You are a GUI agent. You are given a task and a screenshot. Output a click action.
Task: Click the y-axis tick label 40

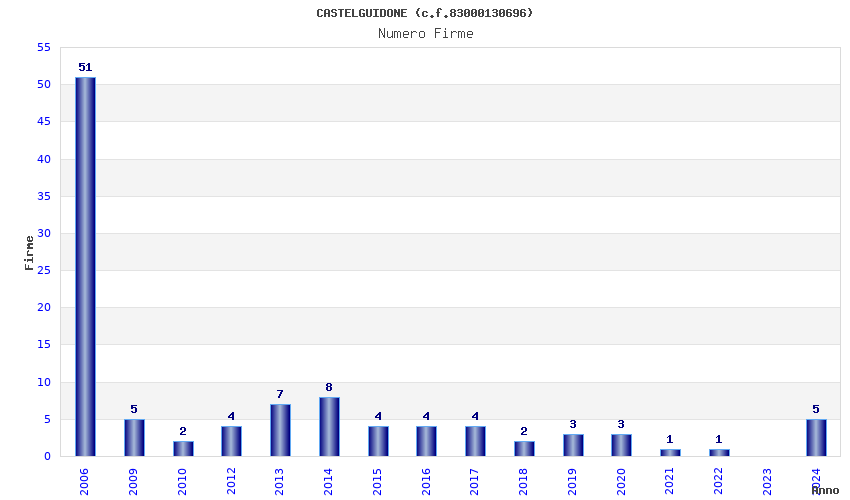click(x=44, y=159)
